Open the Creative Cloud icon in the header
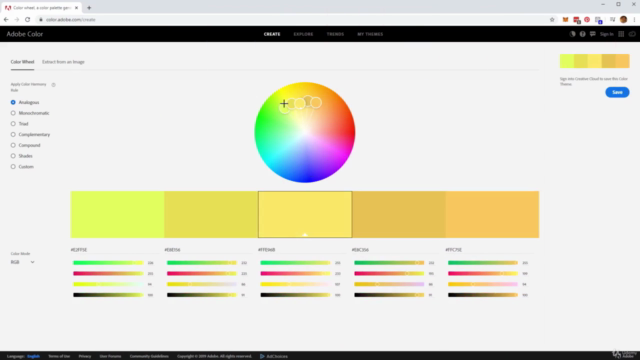 point(632,34)
